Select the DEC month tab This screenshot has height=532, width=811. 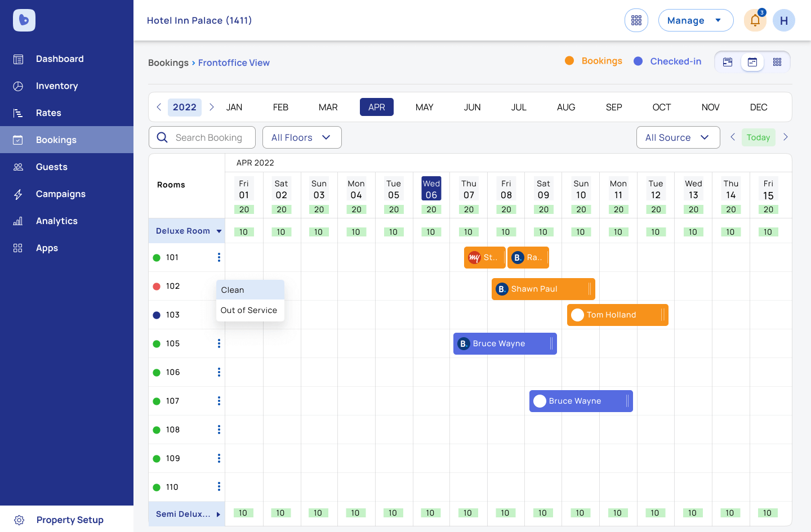(x=759, y=107)
